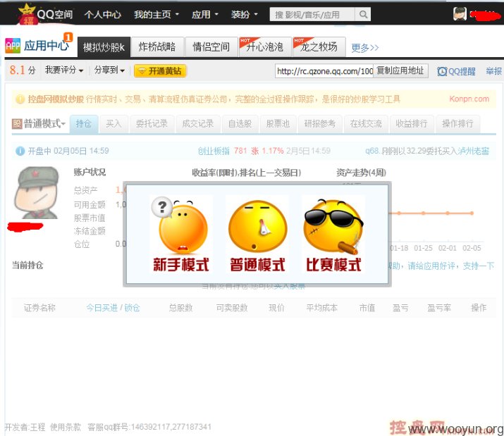Click the orange notification badge on 应用中心
This screenshot has height=436, width=504.
(68, 37)
